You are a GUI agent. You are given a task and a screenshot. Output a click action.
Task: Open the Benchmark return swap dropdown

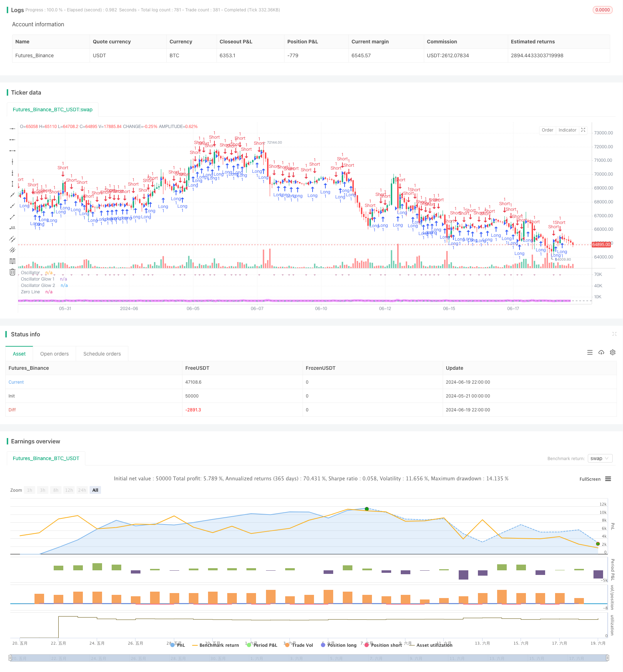pyautogui.click(x=600, y=458)
